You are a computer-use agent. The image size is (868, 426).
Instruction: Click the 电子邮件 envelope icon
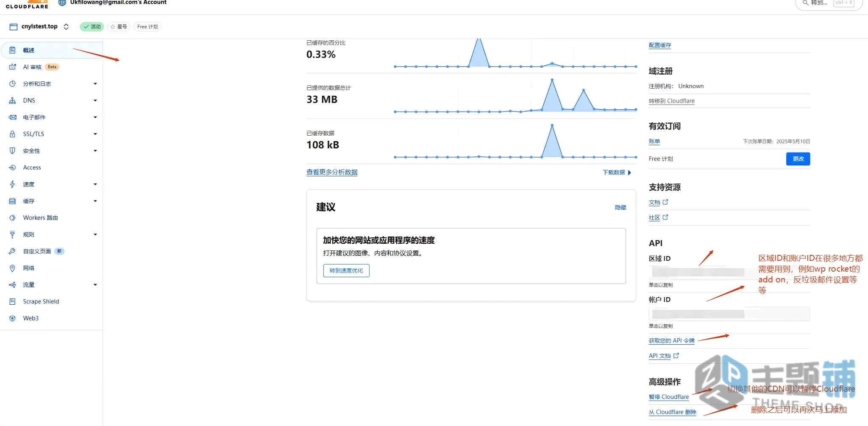[12, 117]
